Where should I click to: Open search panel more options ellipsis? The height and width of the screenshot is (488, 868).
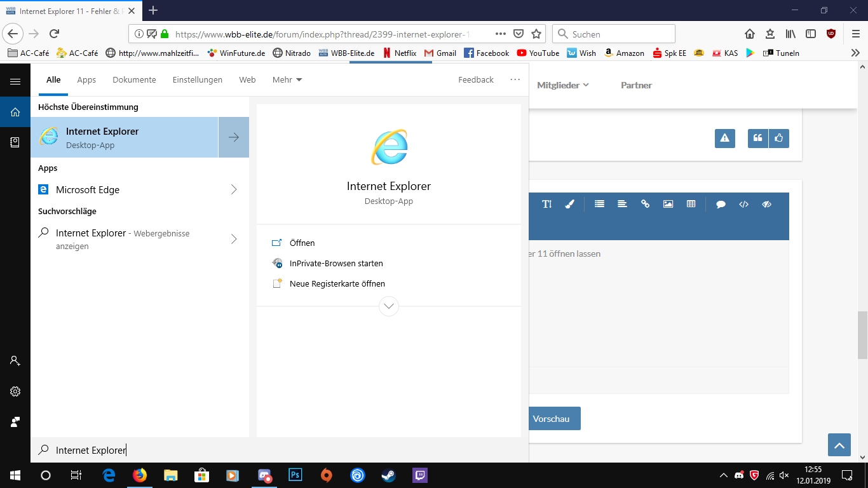click(x=515, y=79)
